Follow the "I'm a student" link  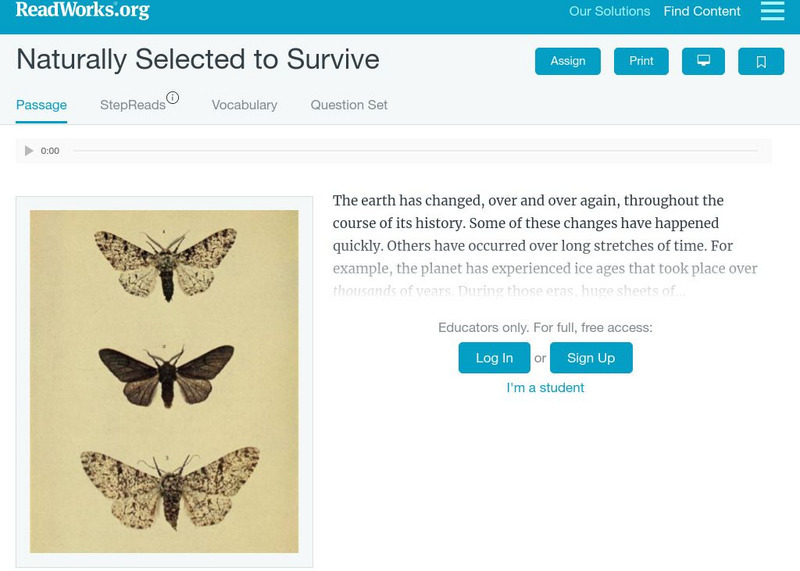[x=545, y=388]
